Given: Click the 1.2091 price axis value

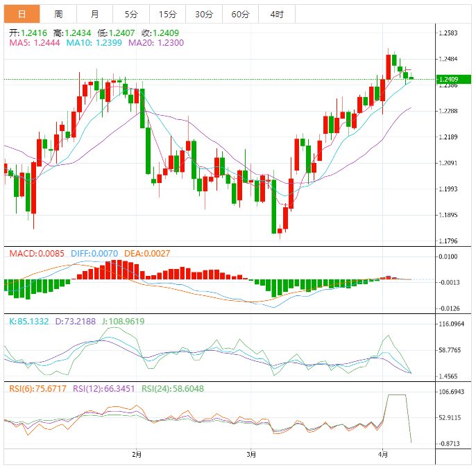Looking at the screenshot, I should point(448,163).
